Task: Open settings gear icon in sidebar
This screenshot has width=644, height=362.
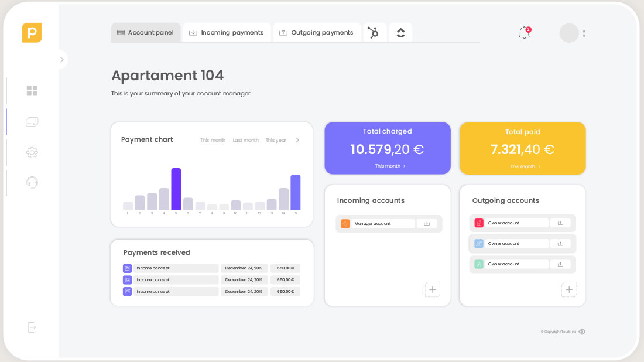Action: tap(32, 152)
